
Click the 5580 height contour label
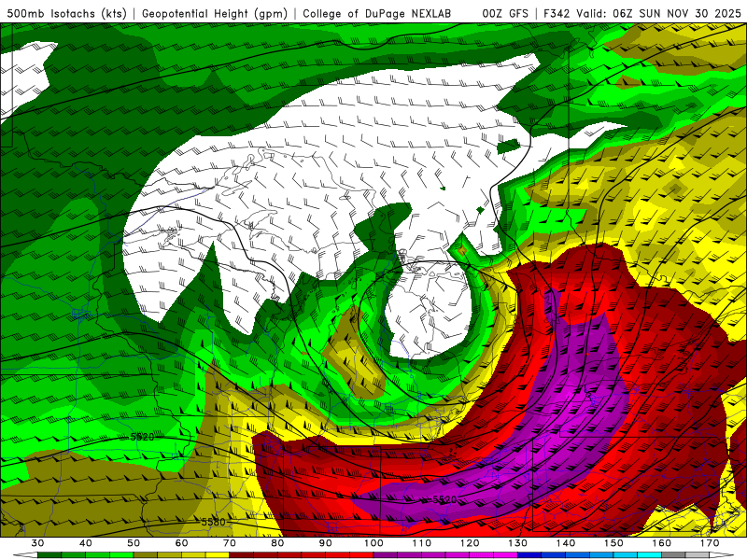(213, 522)
